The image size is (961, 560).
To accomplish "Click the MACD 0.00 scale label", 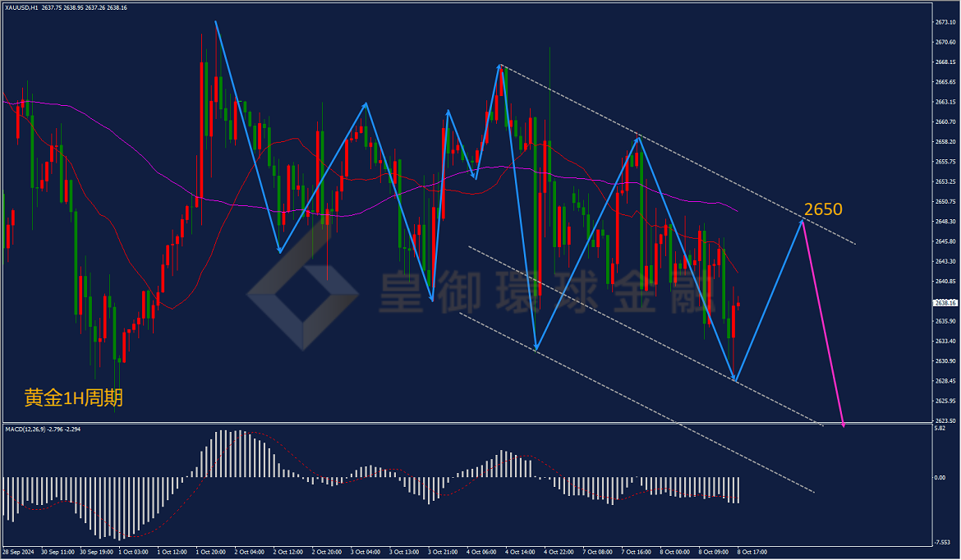I will (x=940, y=477).
